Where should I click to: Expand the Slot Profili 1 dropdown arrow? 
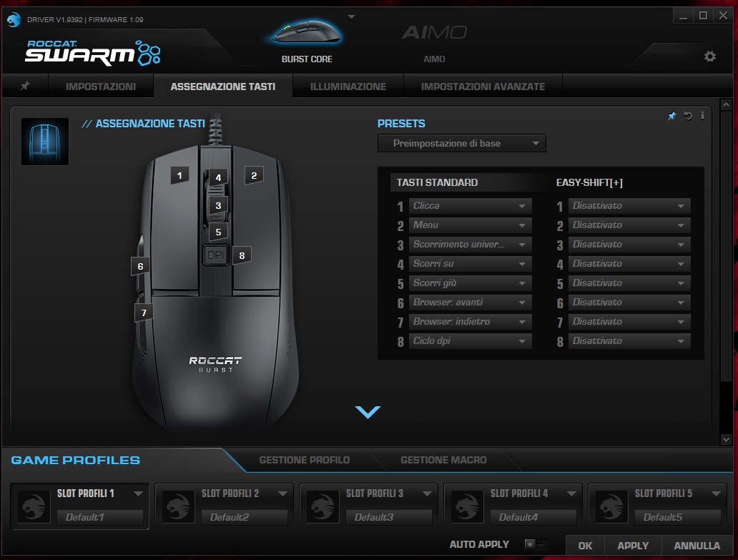pos(138,493)
